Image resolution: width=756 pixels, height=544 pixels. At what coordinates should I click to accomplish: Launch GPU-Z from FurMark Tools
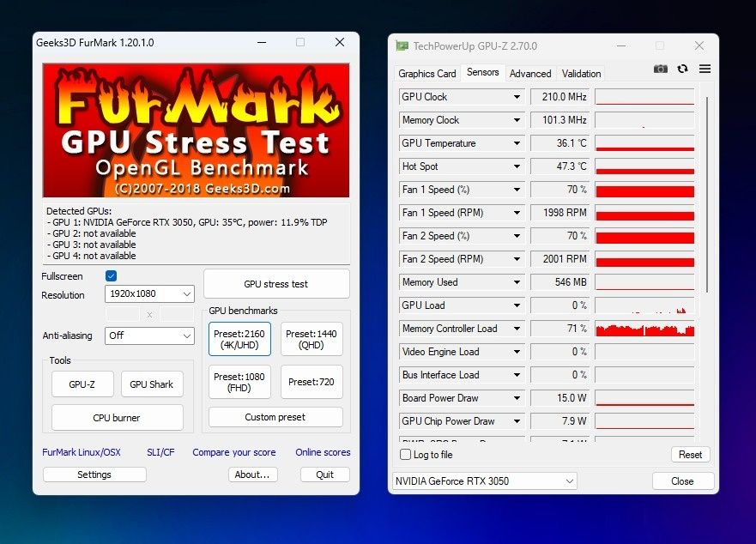82,384
